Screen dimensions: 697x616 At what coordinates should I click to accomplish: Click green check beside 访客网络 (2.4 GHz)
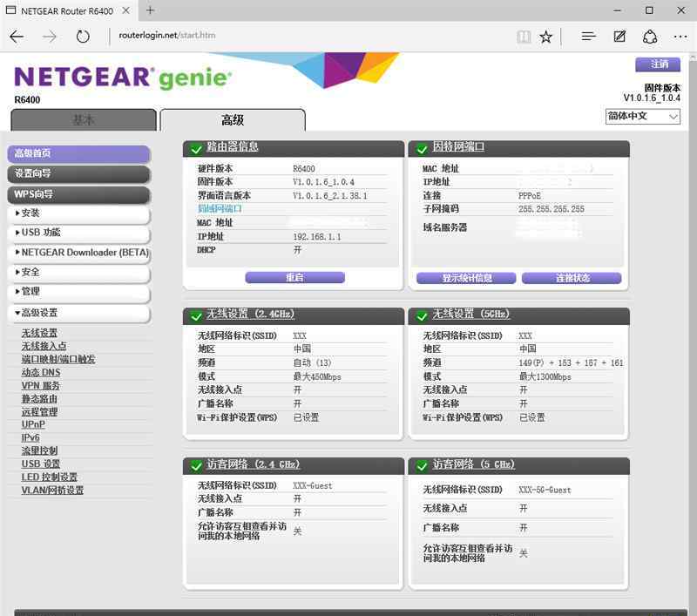[195, 466]
